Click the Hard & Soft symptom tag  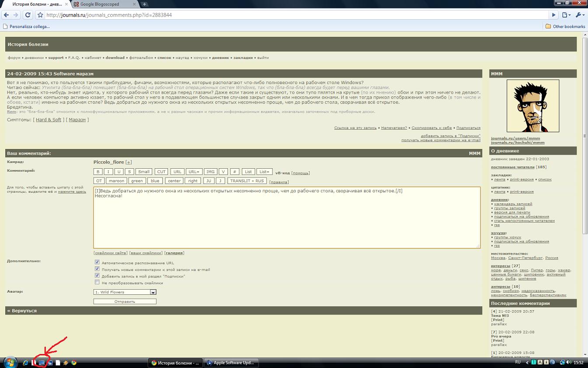[49, 120]
